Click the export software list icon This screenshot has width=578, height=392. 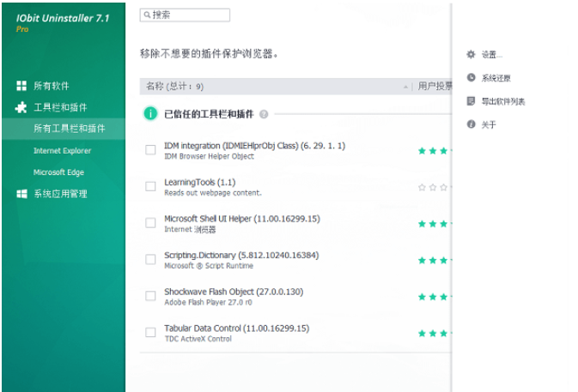[x=471, y=101]
